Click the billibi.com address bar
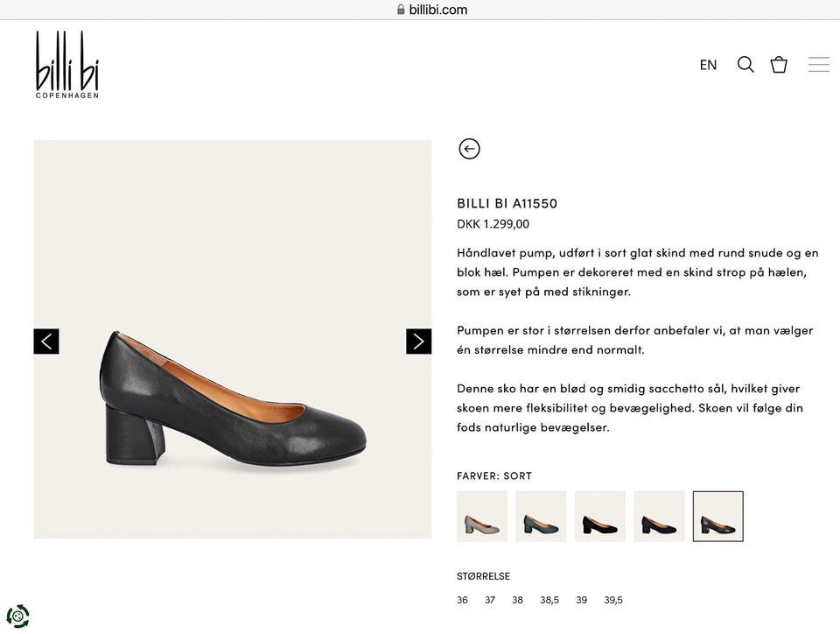Viewport: 840px width, 634px height. (x=431, y=10)
